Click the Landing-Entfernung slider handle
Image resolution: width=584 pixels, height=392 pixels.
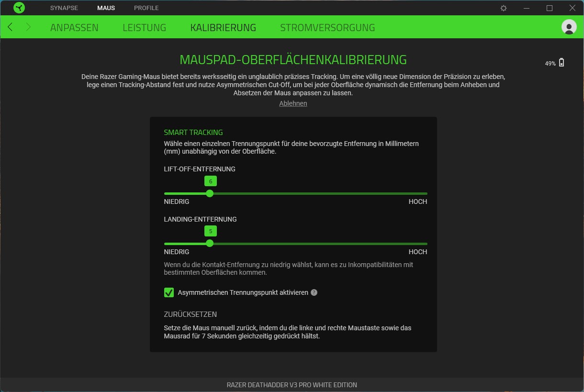[210, 243]
